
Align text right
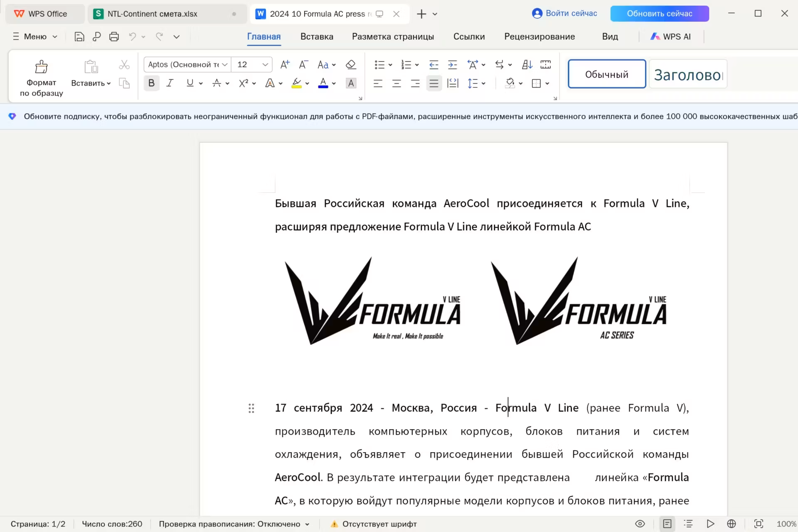pyautogui.click(x=415, y=83)
